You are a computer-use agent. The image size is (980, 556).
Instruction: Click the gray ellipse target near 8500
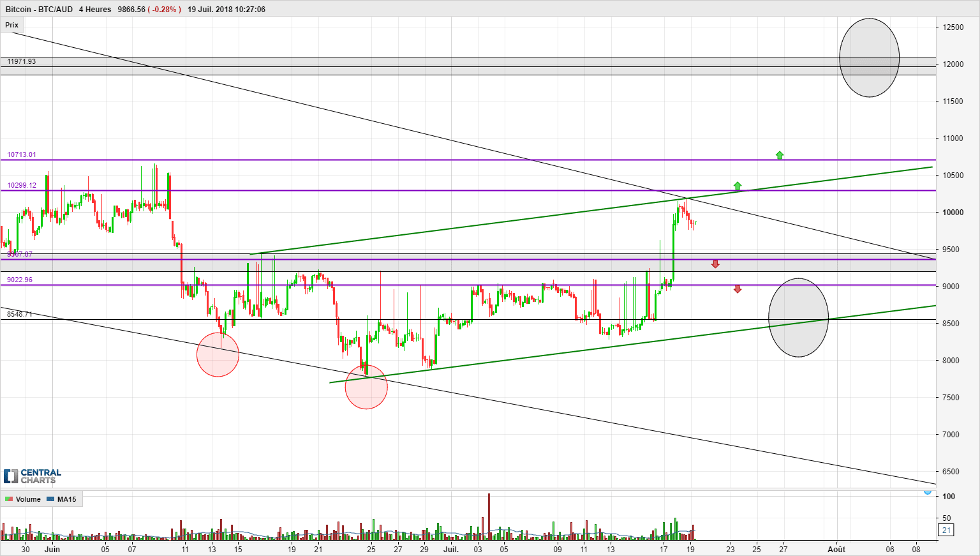coord(798,317)
